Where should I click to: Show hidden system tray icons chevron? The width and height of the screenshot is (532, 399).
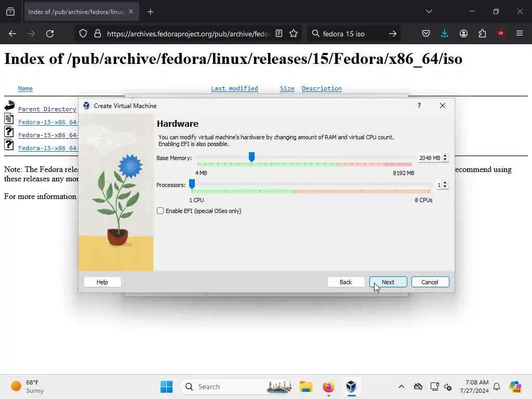tap(402, 387)
